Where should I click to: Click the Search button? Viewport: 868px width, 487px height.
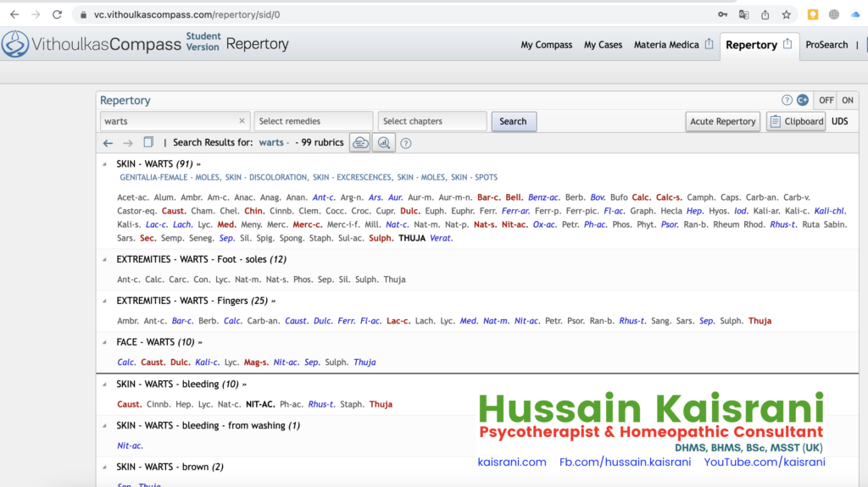[513, 121]
